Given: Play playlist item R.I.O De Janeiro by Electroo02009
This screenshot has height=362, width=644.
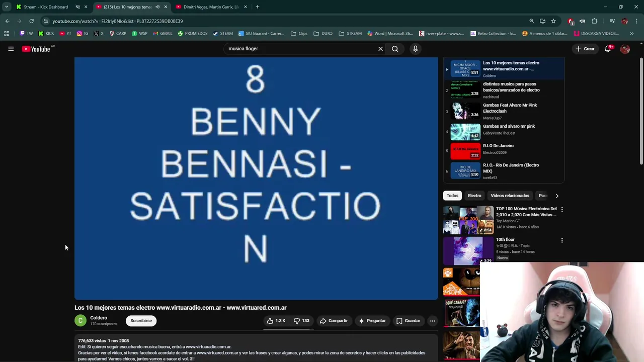Looking at the screenshot, I should point(503,150).
